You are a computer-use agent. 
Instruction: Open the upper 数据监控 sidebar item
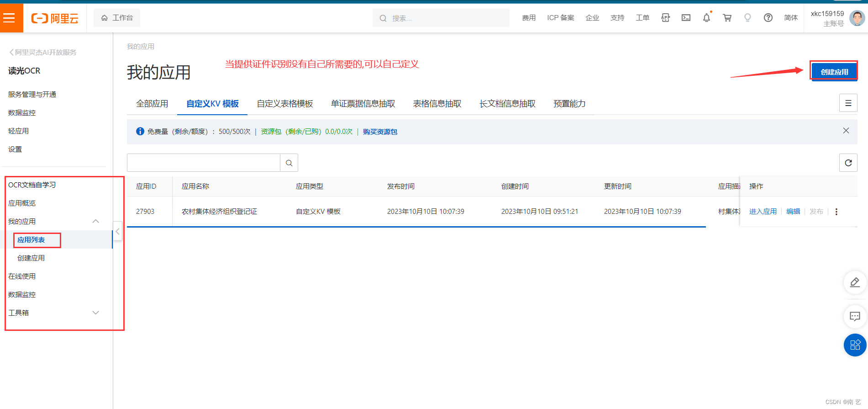coord(22,112)
